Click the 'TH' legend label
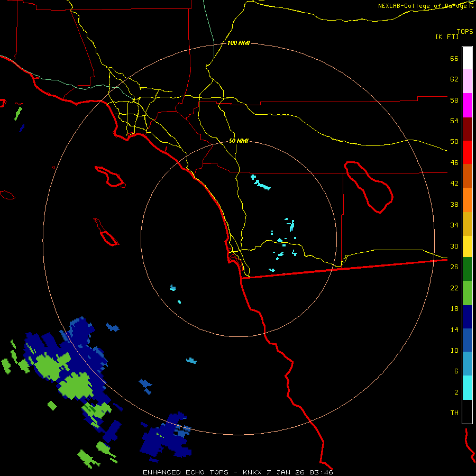Screen dimensions: 476x476 click(454, 413)
